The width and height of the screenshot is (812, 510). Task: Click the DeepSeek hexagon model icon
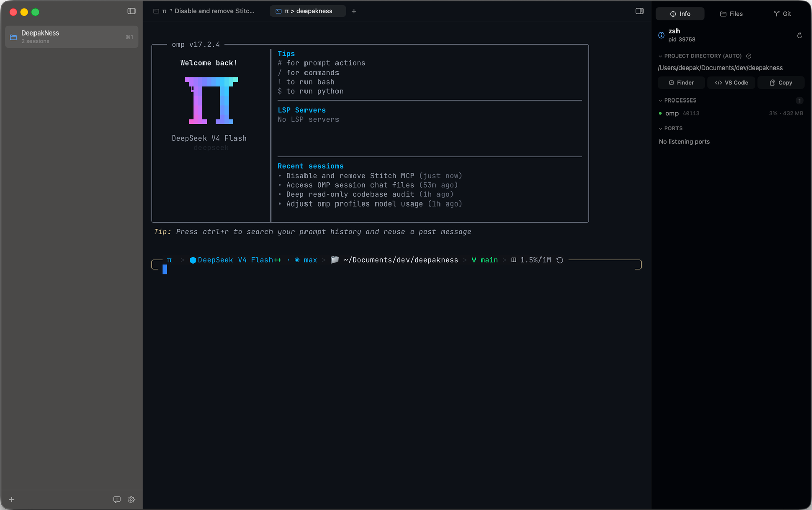click(193, 260)
